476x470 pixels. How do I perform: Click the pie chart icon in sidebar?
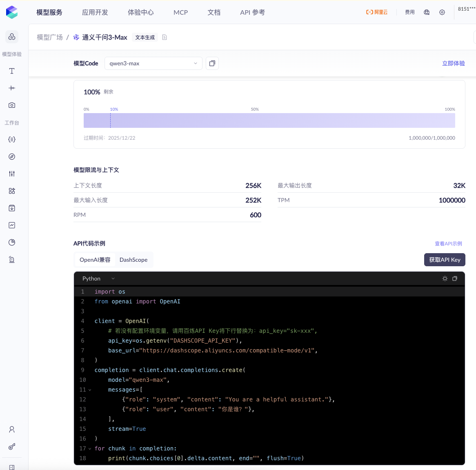(x=12, y=243)
